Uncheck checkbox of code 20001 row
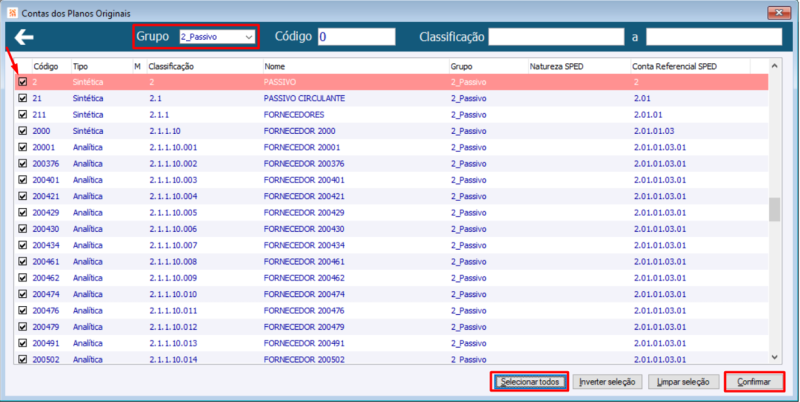This screenshot has width=800, height=402. click(22, 147)
